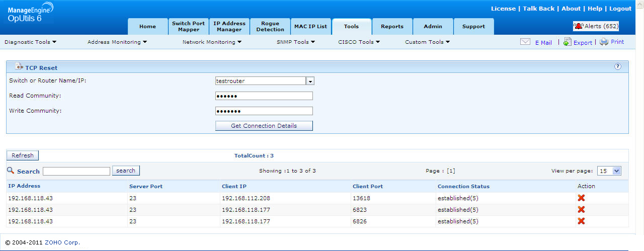Click the Logout link
Viewport: 644px width, 251px height.
pyautogui.click(x=620, y=9)
